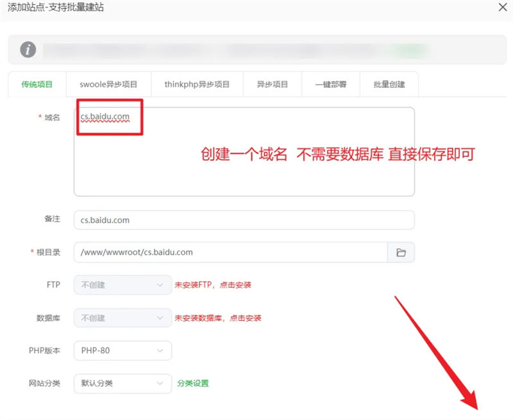This screenshot has width=513, height=420.
Task: Focus the 备注 input field
Action: [244, 220]
